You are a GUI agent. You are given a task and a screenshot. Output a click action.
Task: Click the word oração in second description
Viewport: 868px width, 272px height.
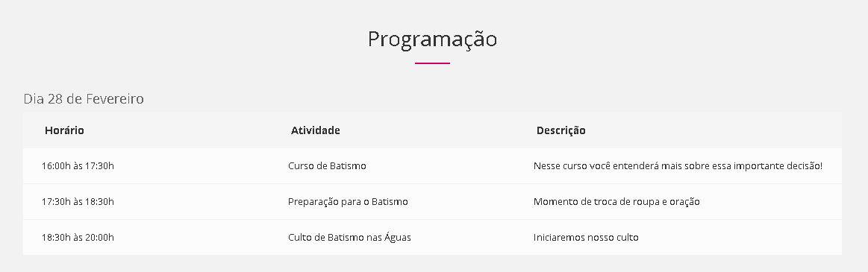[684, 203]
